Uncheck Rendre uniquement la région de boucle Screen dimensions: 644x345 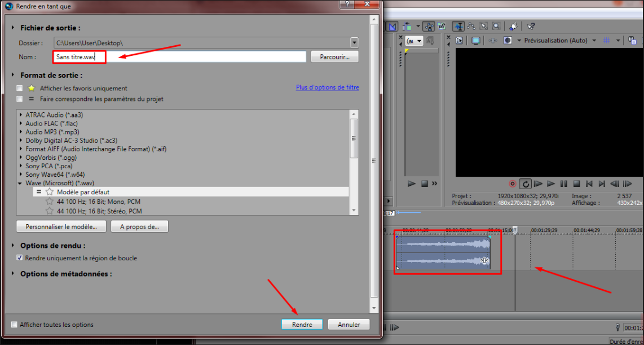(x=20, y=258)
